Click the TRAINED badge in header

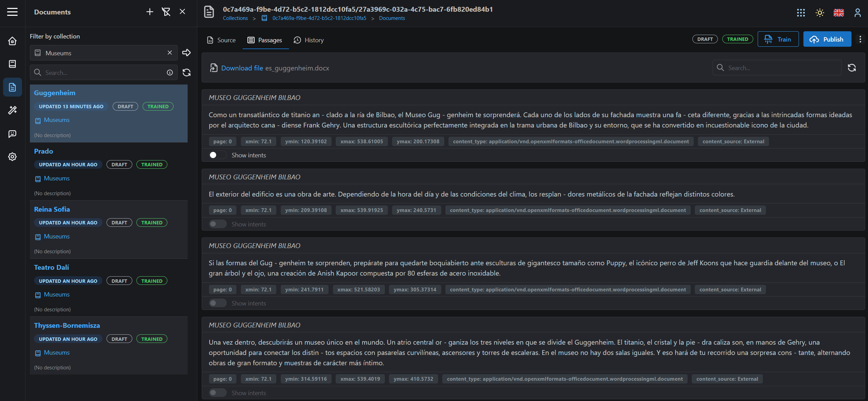[737, 39]
